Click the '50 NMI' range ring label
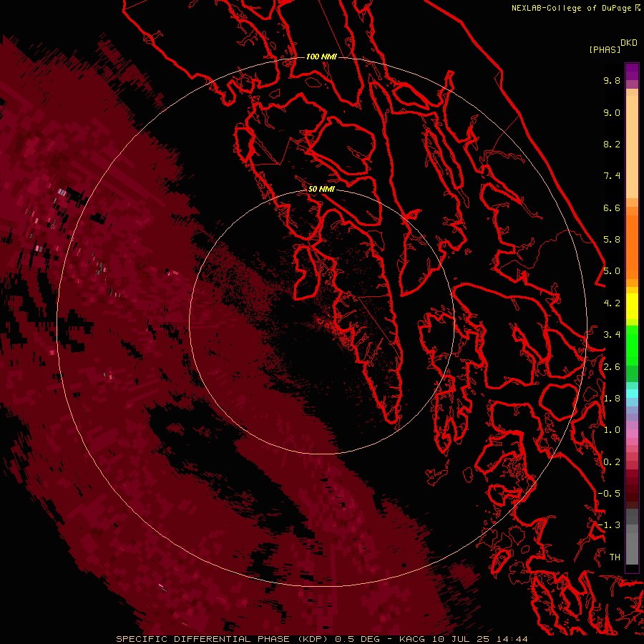Screen dimensions: 644x644 tap(321, 189)
